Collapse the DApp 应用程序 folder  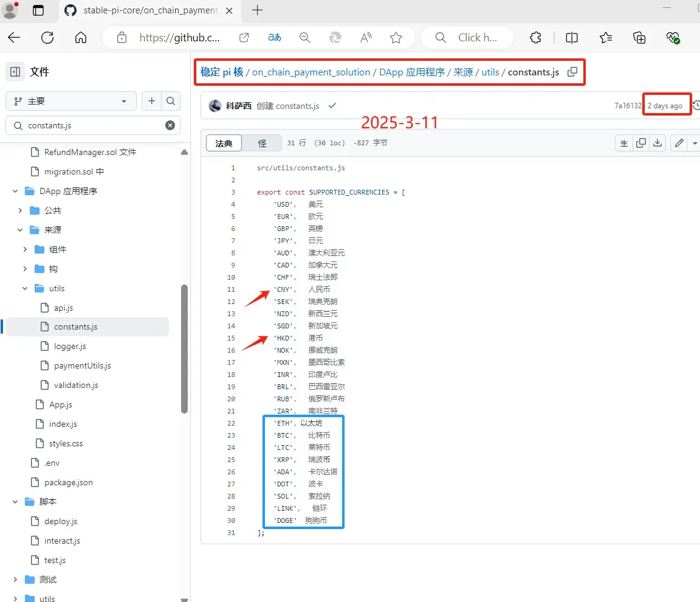[15, 191]
